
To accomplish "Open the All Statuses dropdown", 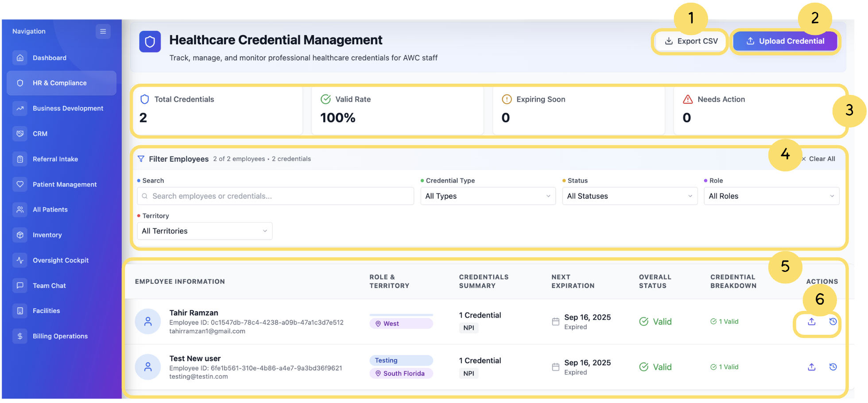I will (629, 196).
